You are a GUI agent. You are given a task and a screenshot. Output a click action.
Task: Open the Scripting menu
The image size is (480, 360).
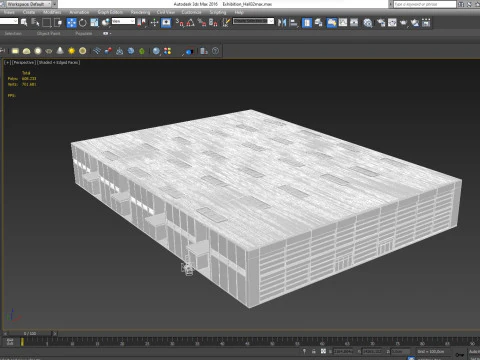click(218, 12)
